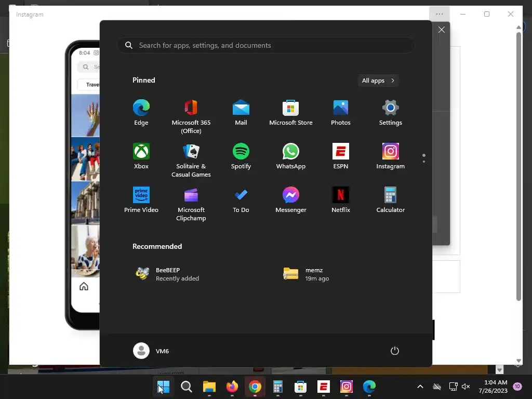This screenshot has height=399, width=532.
Task: Click the OneDrive cloud tray icon
Action: (437, 387)
